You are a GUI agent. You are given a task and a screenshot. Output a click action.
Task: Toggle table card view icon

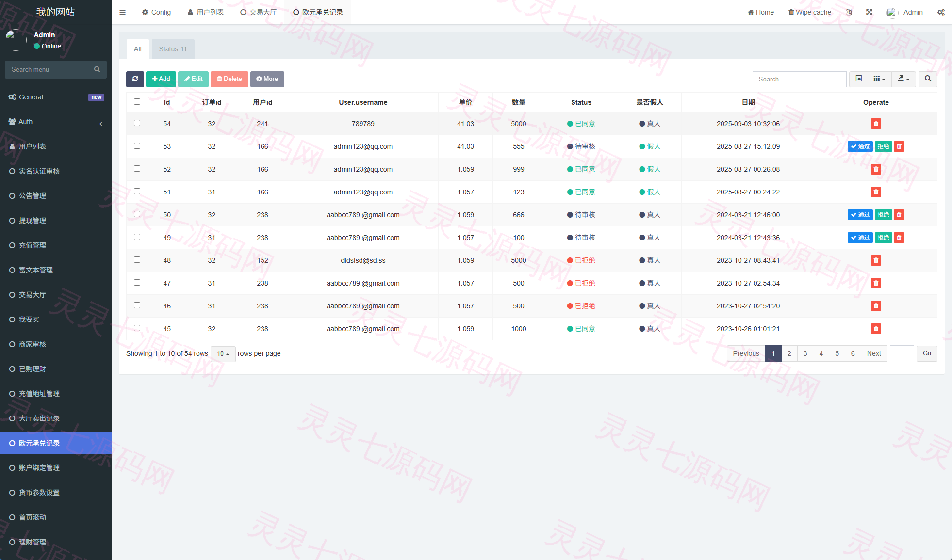[858, 79]
